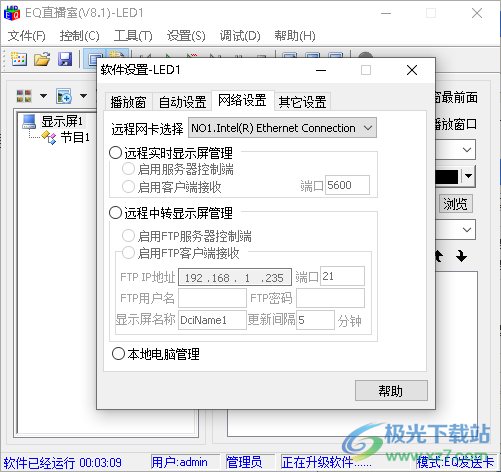The width and height of the screenshot is (501, 472).
Task: Click 用户:admin in status bar
Action: click(x=179, y=462)
